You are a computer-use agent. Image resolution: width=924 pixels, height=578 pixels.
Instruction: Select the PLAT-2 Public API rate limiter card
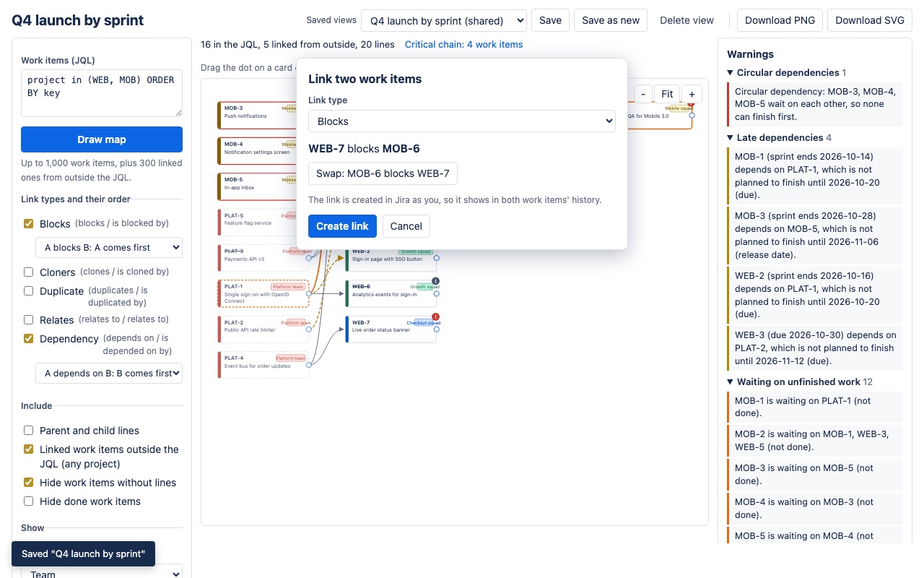[263, 329]
